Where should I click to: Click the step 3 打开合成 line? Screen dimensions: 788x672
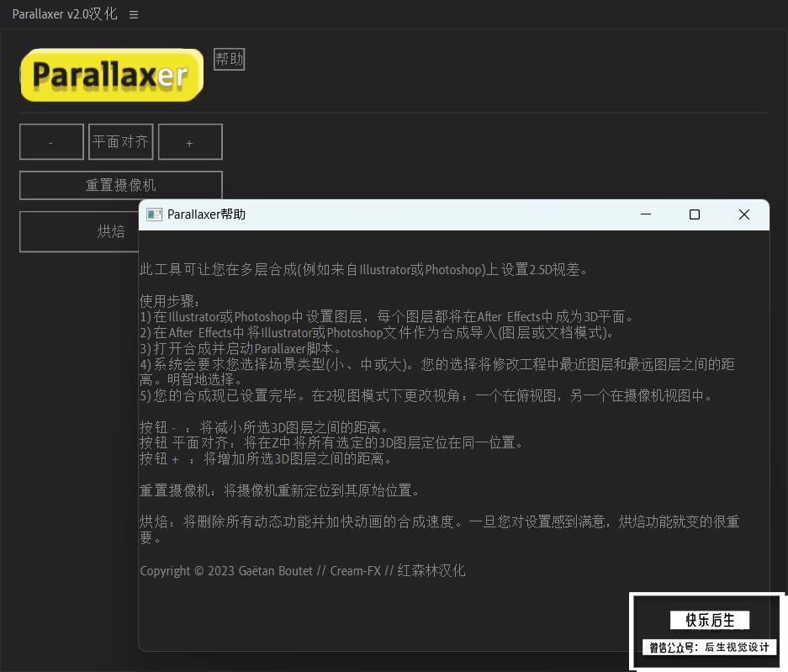(241, 348)
